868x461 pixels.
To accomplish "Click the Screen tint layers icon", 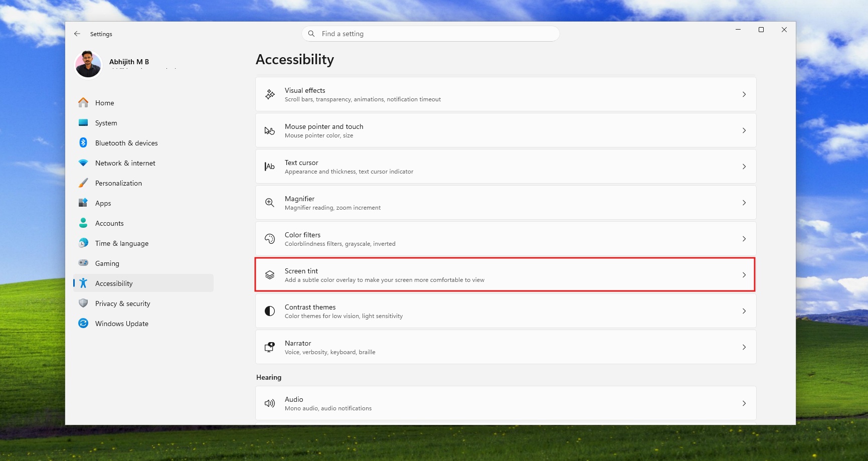I will [x=269, y=274].
